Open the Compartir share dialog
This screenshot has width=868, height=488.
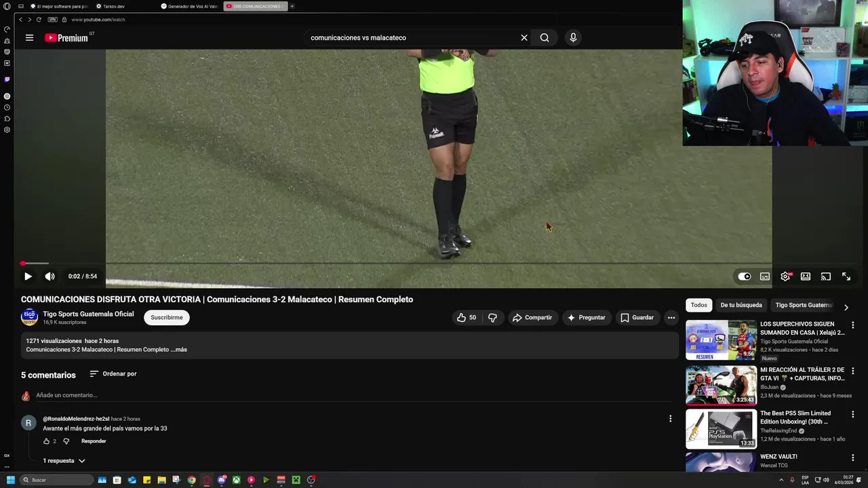pyautogui.click(x=532, y=317)
